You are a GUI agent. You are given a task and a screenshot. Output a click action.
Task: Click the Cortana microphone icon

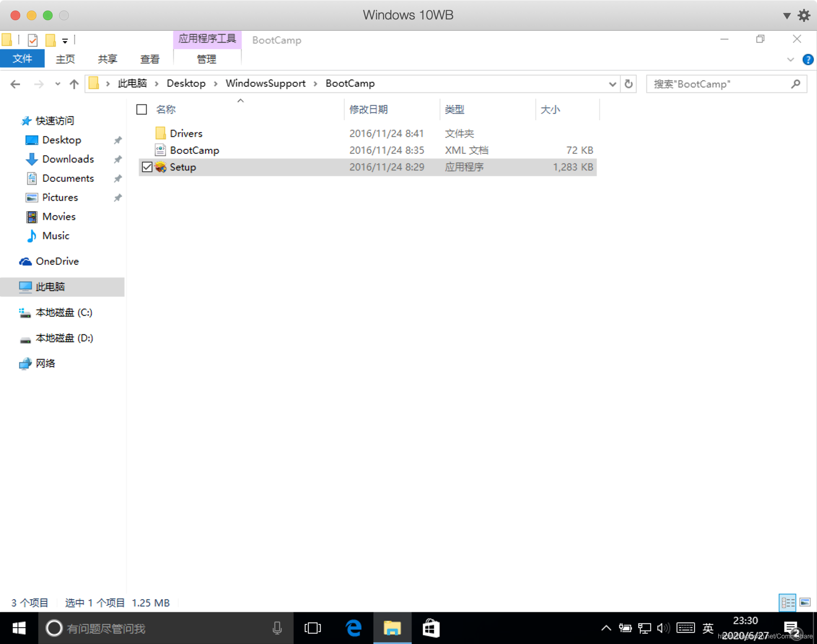[x=277, y=628]
